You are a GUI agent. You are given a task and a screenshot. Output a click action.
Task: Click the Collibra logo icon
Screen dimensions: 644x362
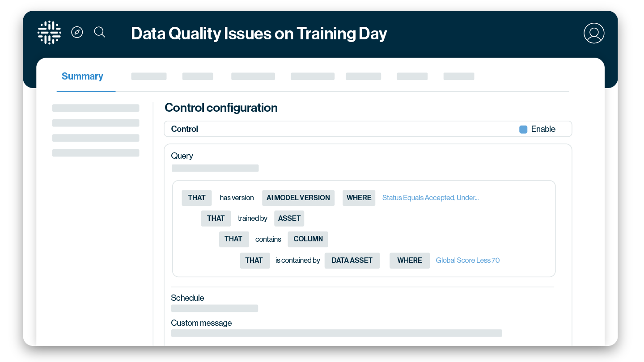(49, 33)
